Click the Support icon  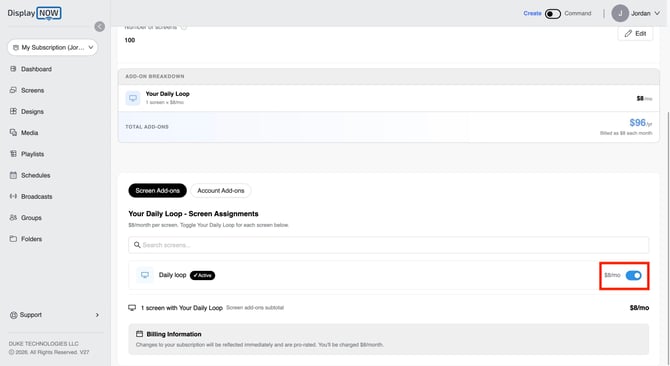click(13, 315)
